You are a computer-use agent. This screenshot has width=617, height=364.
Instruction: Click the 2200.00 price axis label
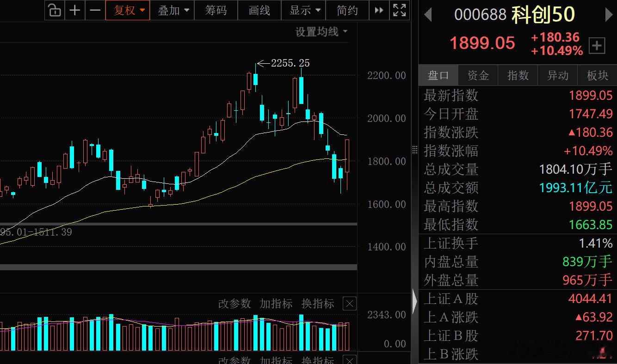387,75
